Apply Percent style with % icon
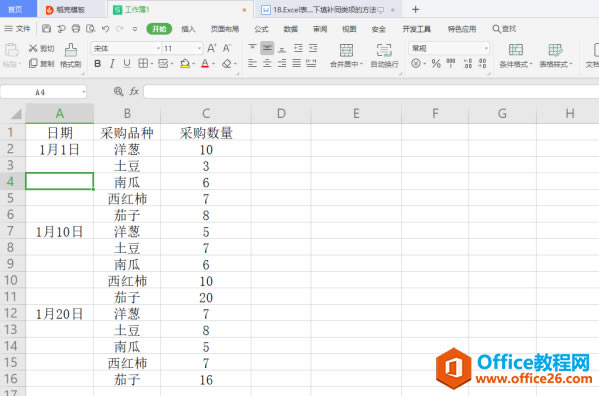 point(436,63)
